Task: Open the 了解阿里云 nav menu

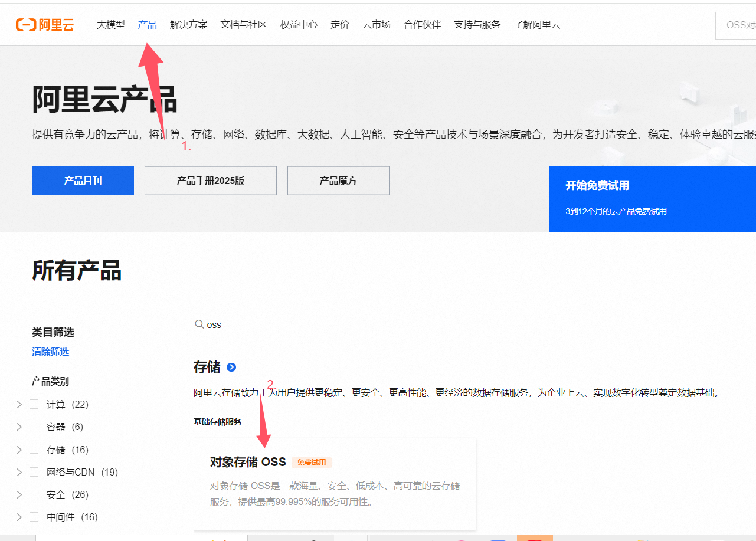Action: [537, 25]
